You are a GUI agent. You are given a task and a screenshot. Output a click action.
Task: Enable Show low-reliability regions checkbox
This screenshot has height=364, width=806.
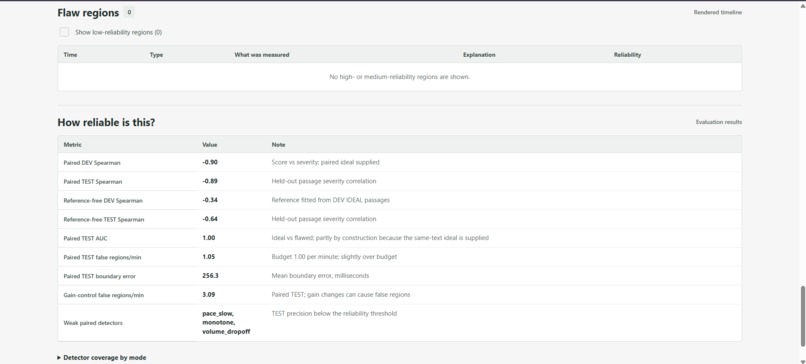pos(64,32)
